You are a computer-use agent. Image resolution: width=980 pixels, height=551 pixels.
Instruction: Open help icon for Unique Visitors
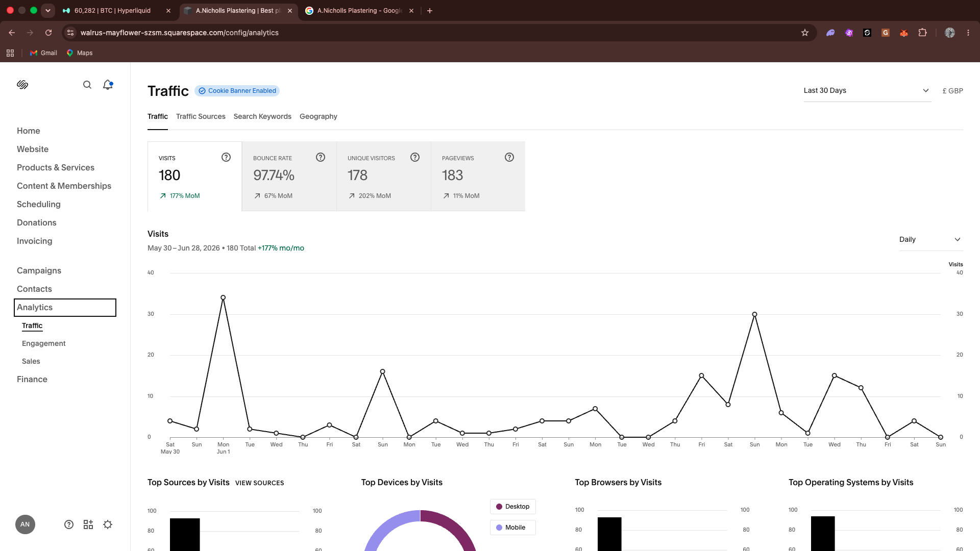[x=415, y=157]
